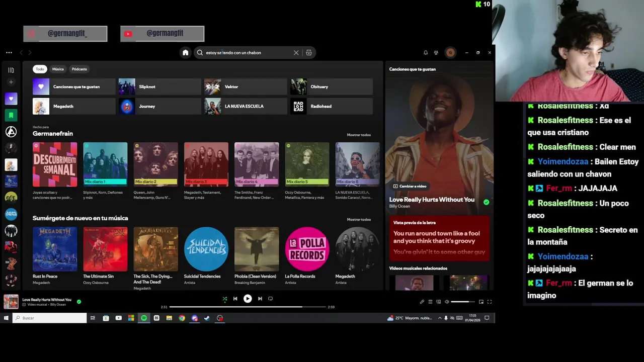This screenshot has width=644, height=362.
Task: Open the Browse icon beside the search bar
Action: pyautogui.click(x=309, y=52)
